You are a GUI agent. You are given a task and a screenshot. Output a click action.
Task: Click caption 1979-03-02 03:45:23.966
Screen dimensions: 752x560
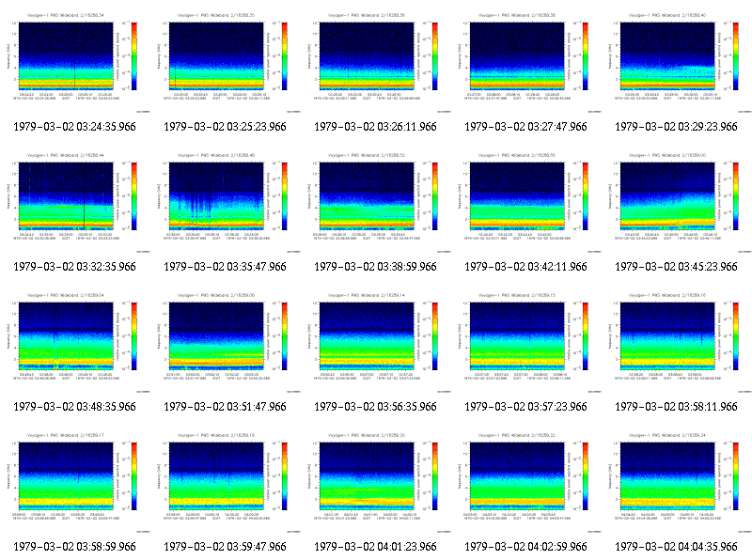coord(676,267)
